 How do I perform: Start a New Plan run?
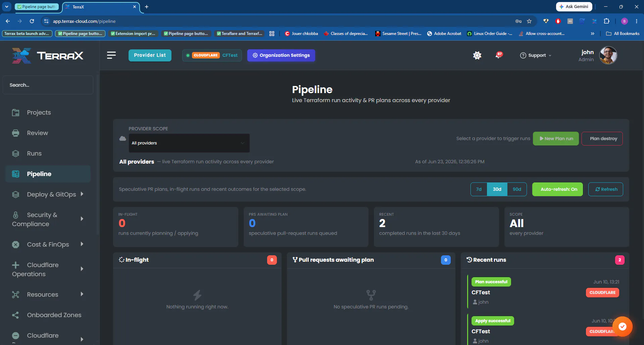pyautogui.click(x=556, y=139)
